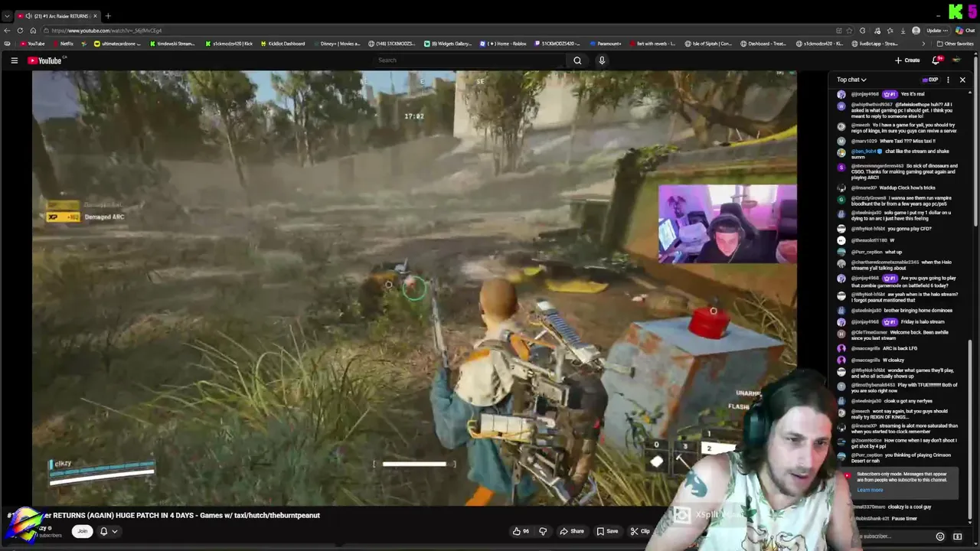
Task: Click the video player area
Action: (x=414, y=288)
